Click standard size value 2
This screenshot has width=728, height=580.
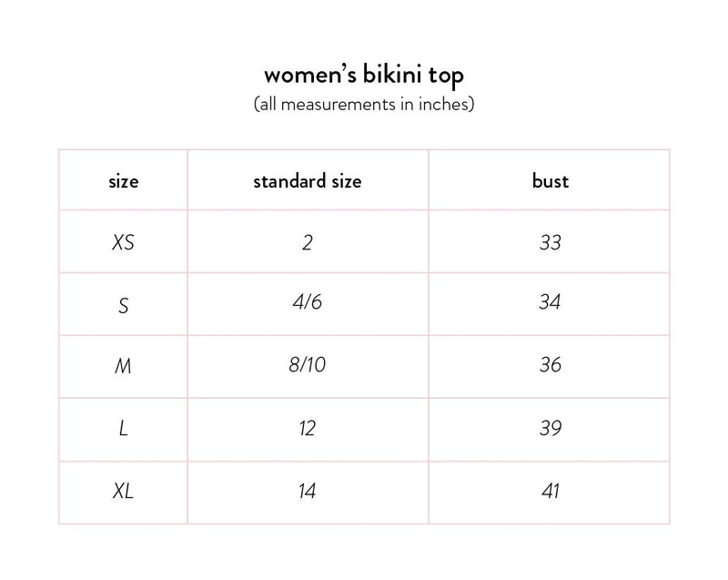tap(308, 243)
